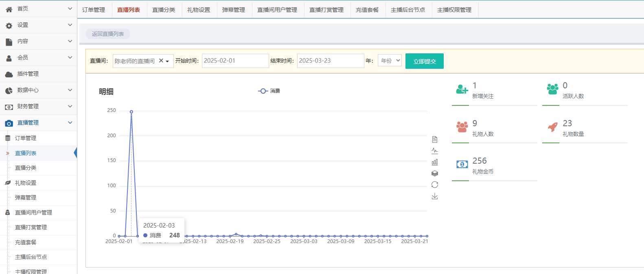Switch chart to bar chart type
Screen dimensions: 644x274
(435, 162)
